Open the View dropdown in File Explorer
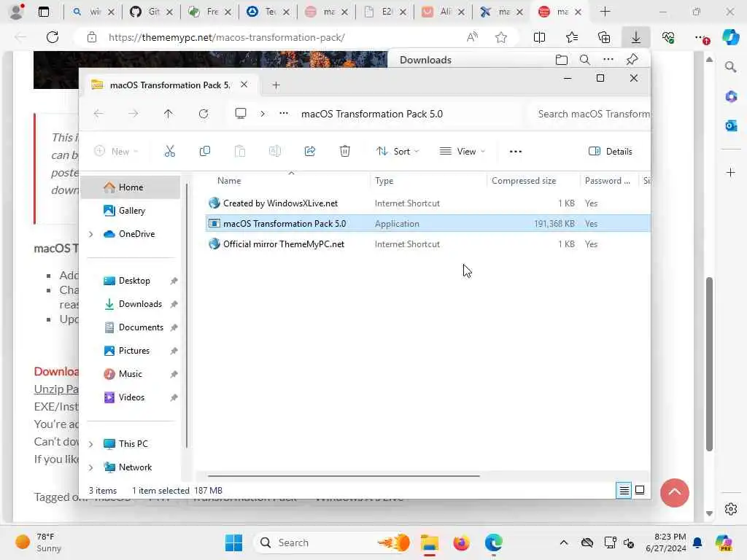747x560 pixels. pyautogui.click(x=462, y=152)
